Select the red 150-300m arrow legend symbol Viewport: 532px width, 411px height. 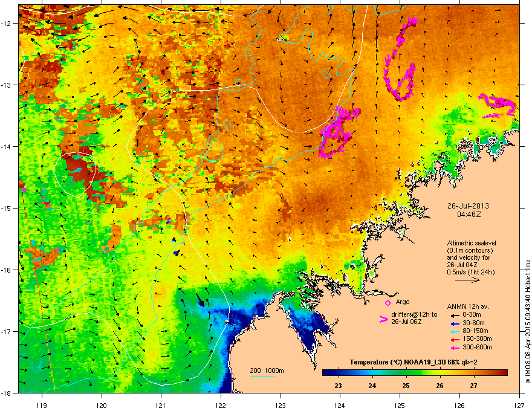coord(455,340)
